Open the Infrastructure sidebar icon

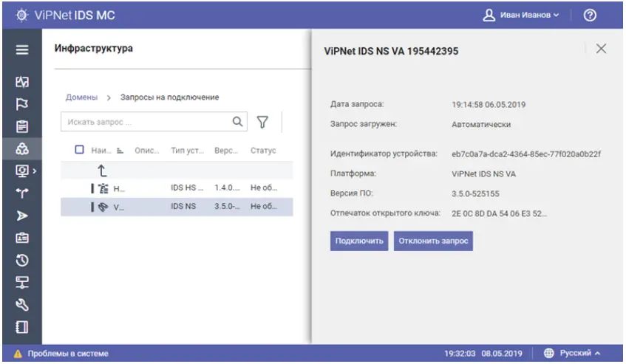point(22,148)
